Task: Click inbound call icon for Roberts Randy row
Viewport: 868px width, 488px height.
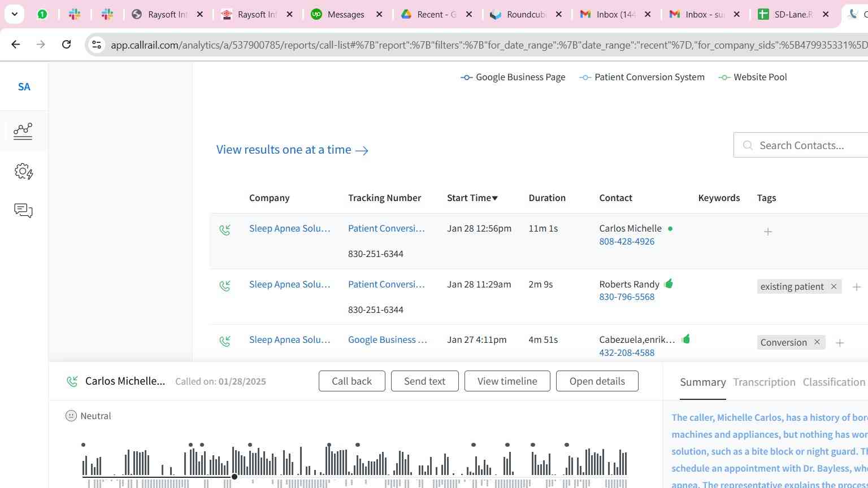Action: (225, 286)
